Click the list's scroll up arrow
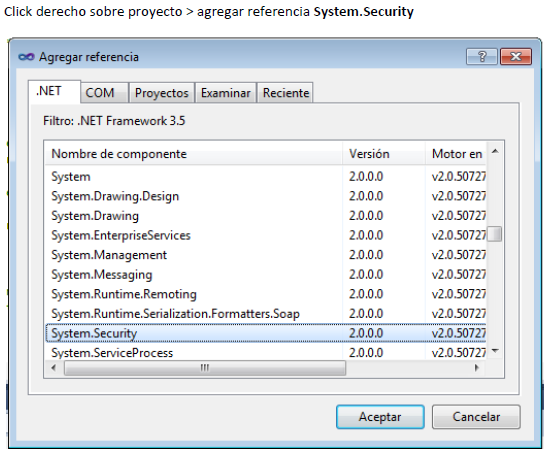547x458 pixels. pyautogui.click(x=495, y=151)
